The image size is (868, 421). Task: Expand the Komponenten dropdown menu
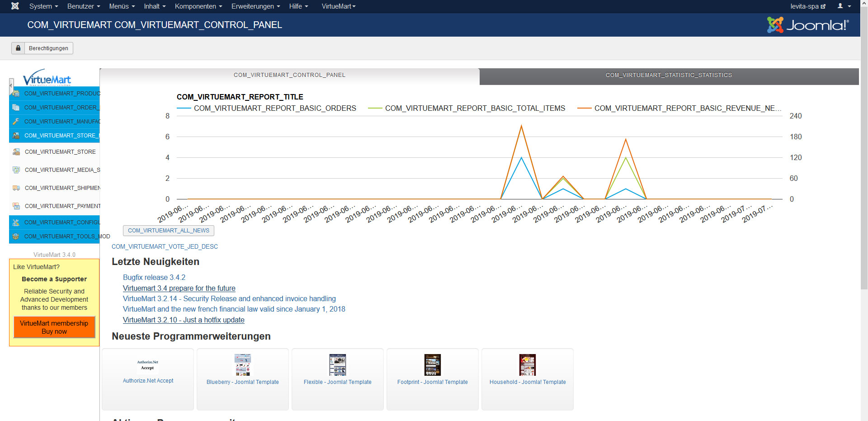198,6
